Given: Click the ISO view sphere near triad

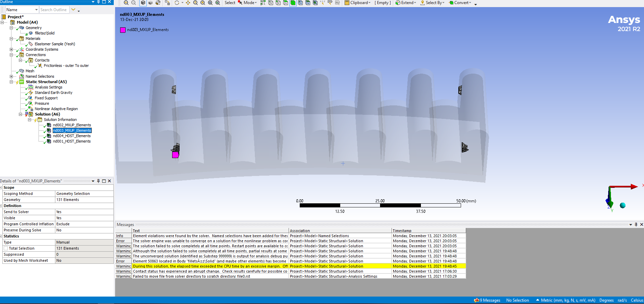Looking at the screenshot, I should [x=623, y=205].
